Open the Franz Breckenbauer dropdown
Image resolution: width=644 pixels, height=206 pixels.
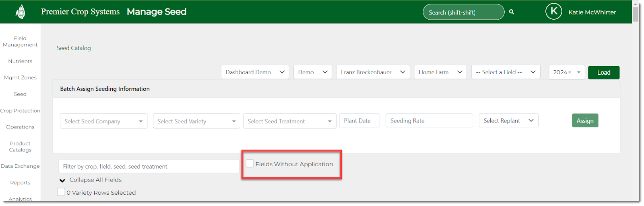[x=373, y=72]
